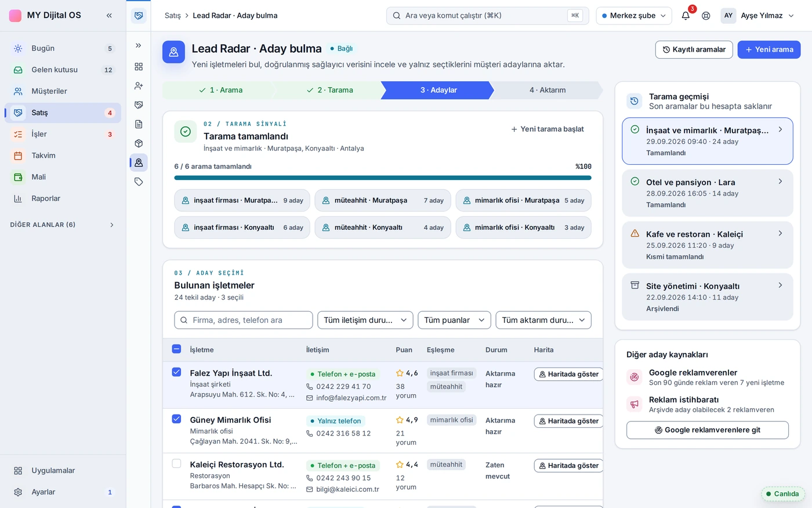Image resolution: width=812 pixels, height=508 pixels.
Task: Click the phone icon beside 0242 316 58 12
Action: 310,434
